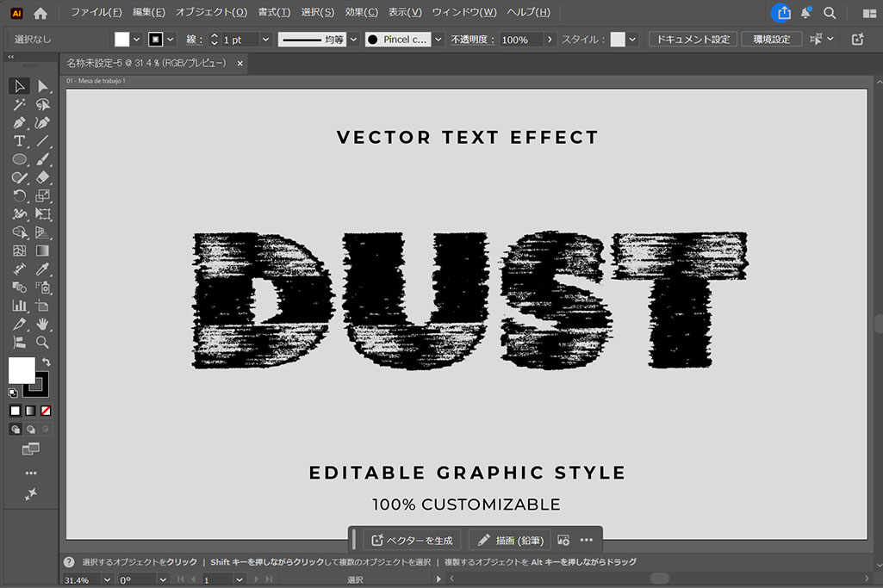Switch to Draw Behind mode

30,429
